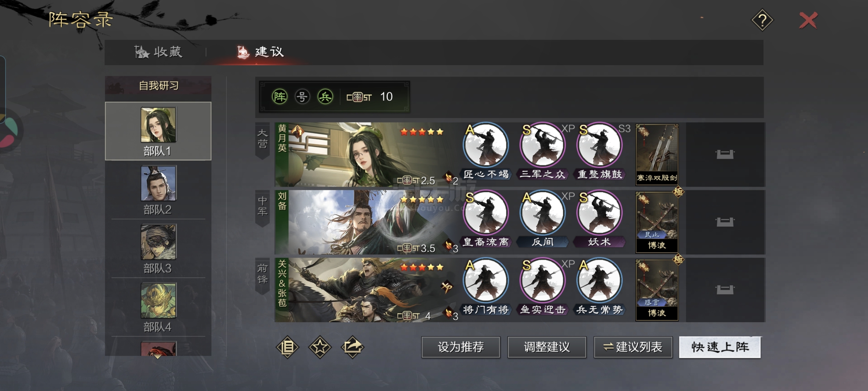Click the total command cost value 10
868x391 pixels.
[386, 97]
